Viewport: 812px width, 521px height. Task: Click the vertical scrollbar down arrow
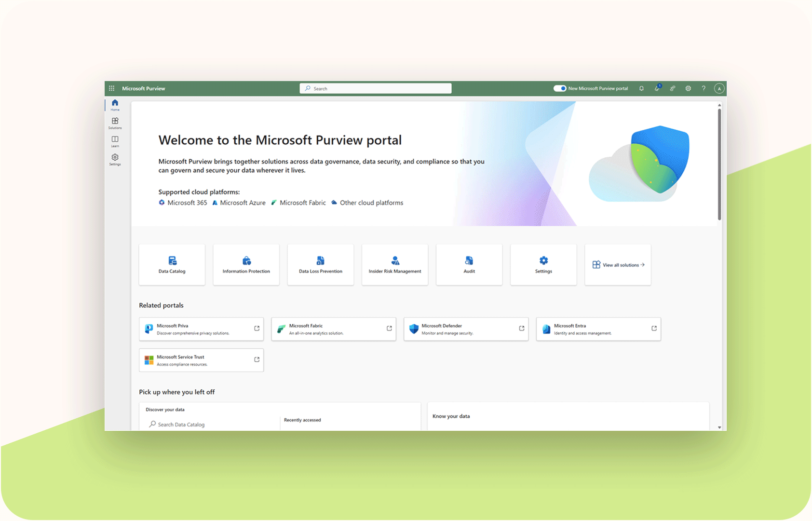click(719, 427)
